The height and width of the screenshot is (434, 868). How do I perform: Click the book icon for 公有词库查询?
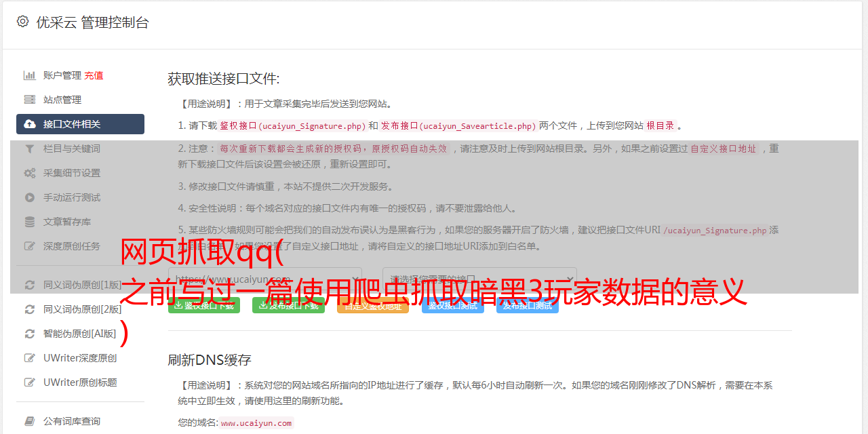(30, 421)
